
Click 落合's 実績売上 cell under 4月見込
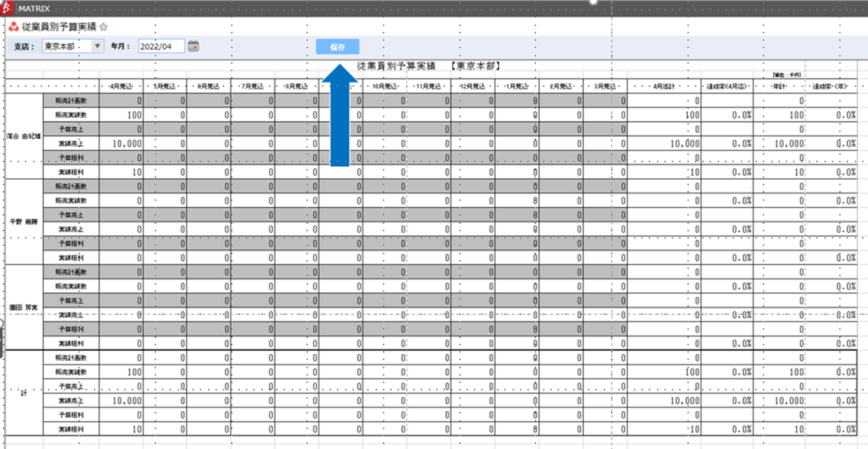121,143
